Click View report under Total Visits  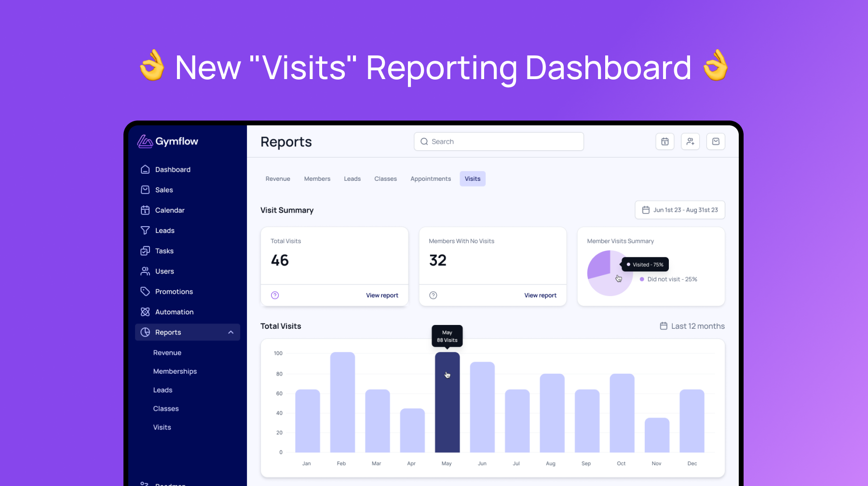(x=382, y=296)
